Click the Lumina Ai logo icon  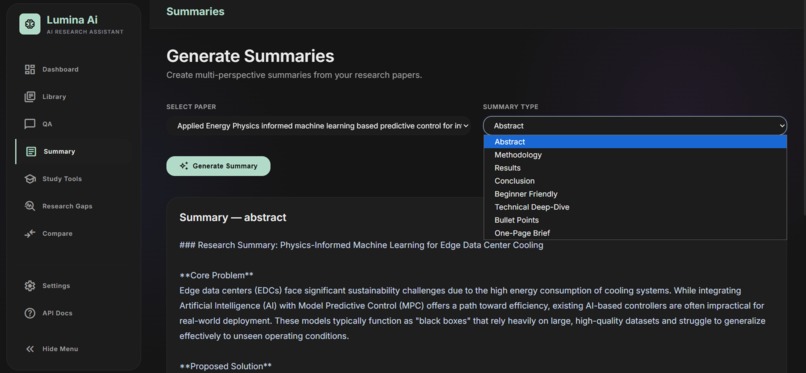tap(30, 24)
